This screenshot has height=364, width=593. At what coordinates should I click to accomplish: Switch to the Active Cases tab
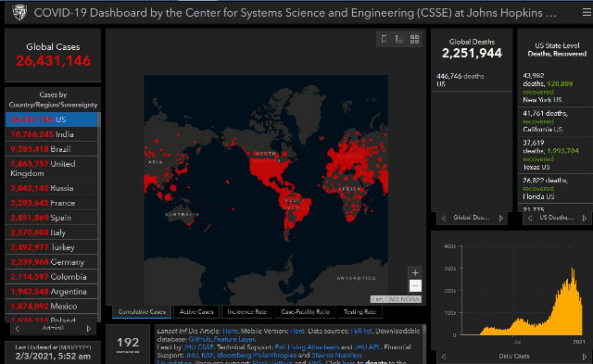point(196,312)
